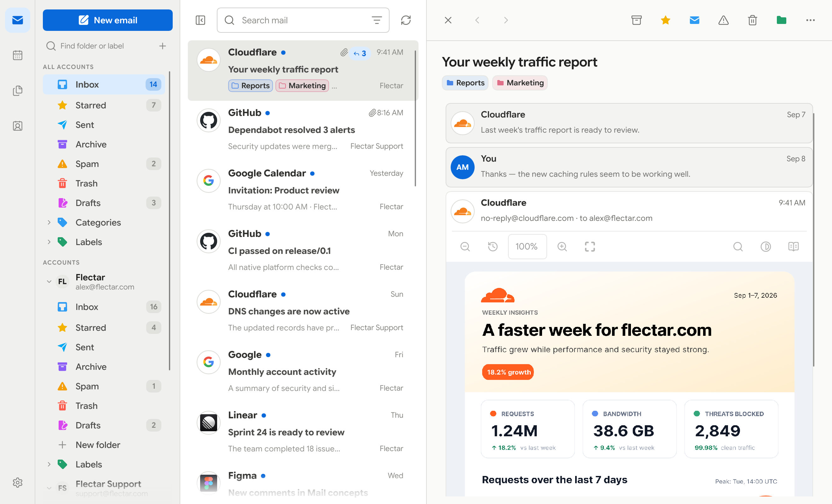Image resolution: width=832 pixels, height=504 pixels.
Task: Open Flectar account Inbox with 16
Action: [104, 307]
